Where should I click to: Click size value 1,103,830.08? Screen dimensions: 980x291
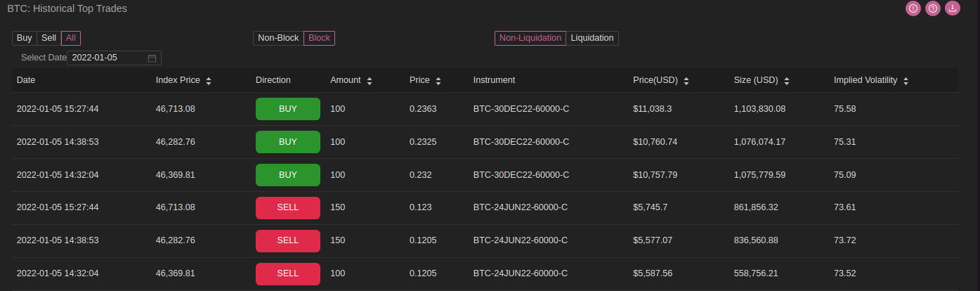759,109
